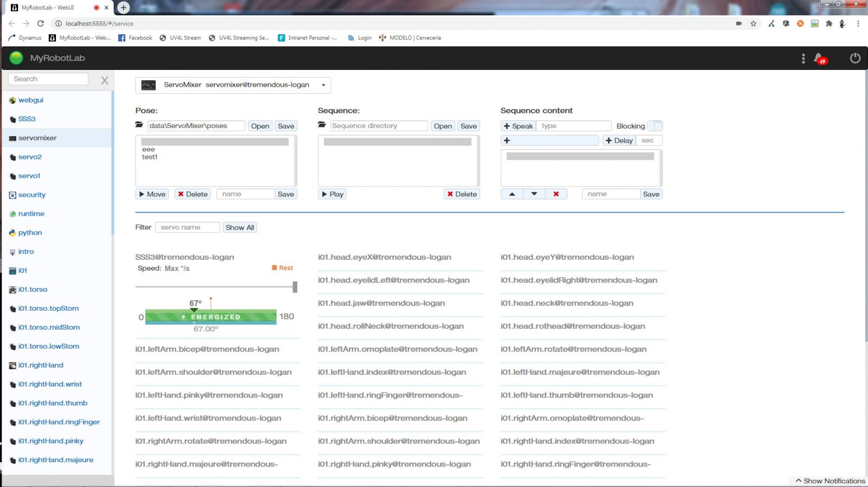This screenshot has width=868, height=487.
Task: Open runtime service in sidebar
Action: (x=31, y=214)
